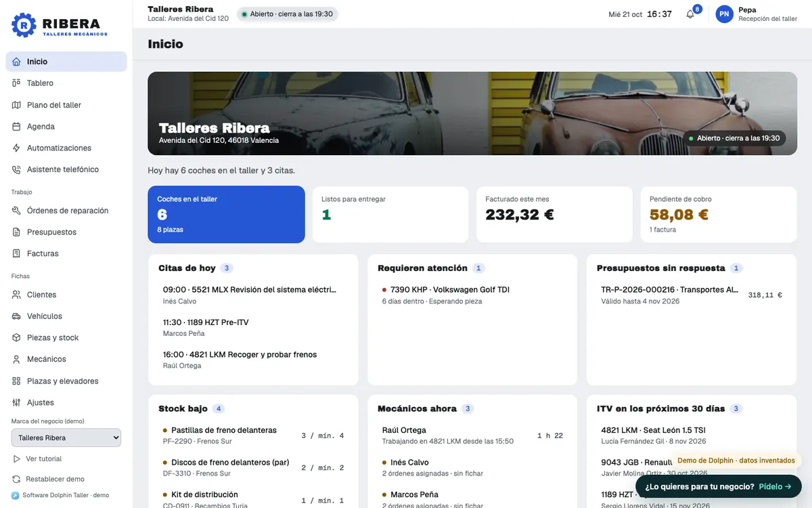
Task: Click the Vehículos car icon
Action: click(x=17, y=316)
